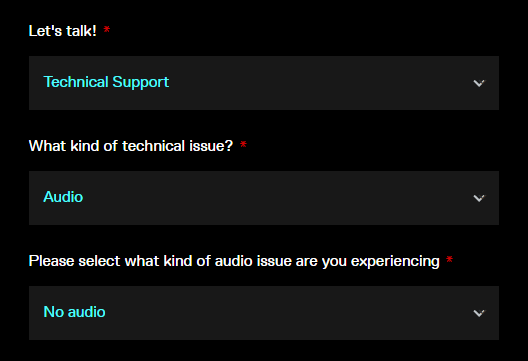Click the 'No audio' selected value text

(x=74, y=312)
